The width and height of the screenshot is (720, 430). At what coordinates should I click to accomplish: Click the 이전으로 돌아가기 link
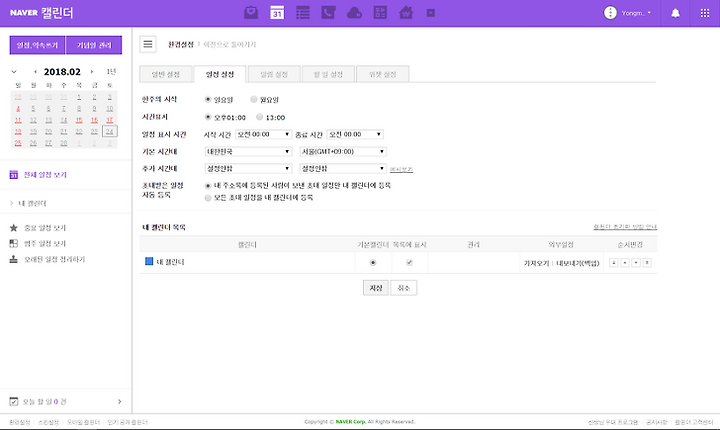pyautogui.click(x=230, y=45)
